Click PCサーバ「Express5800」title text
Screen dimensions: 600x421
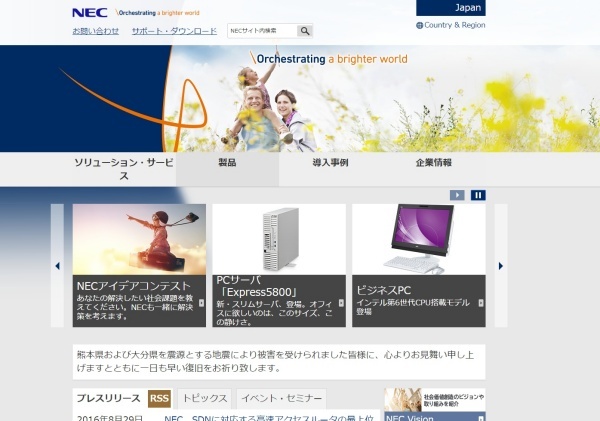coord(256,286)
